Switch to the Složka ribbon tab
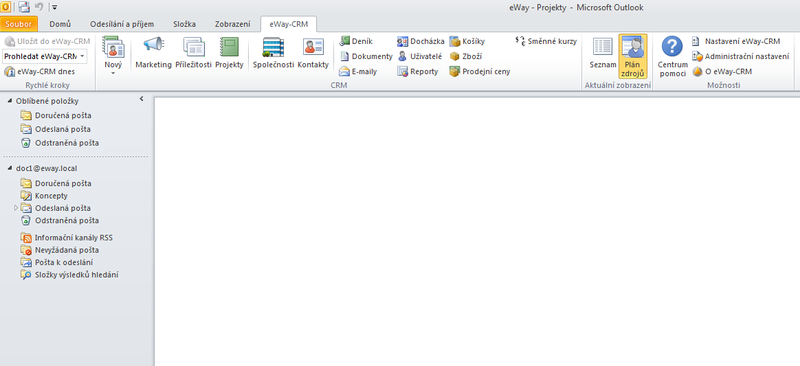Image resolution: width=800 pixels, height=366 pixels. 184,24
